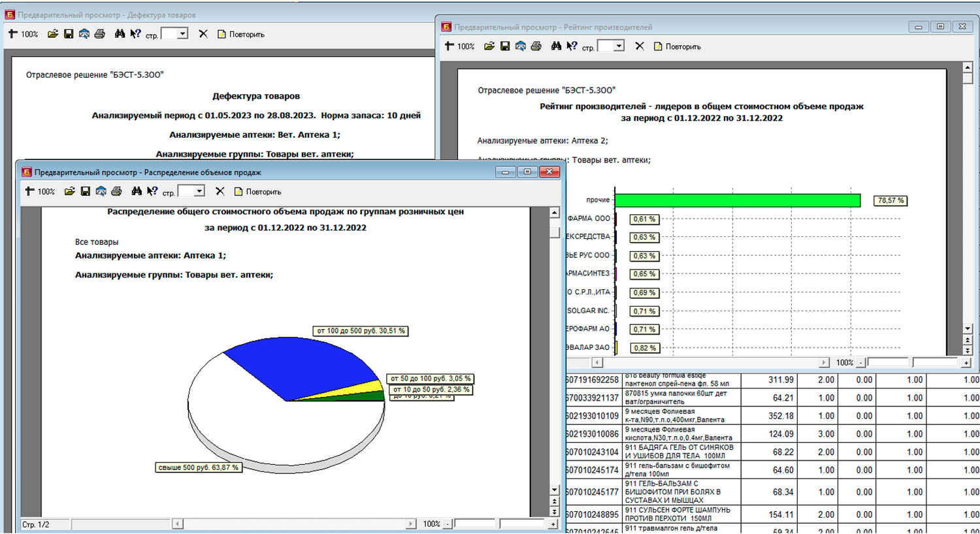Zoom 100% tool in Распределение объемов продаж window
Viewport: 980px width, 534px height.
[41, 191]
